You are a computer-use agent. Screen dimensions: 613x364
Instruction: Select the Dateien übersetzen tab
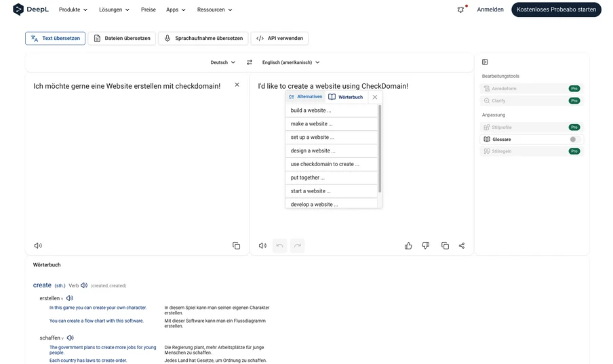[122, 39]
